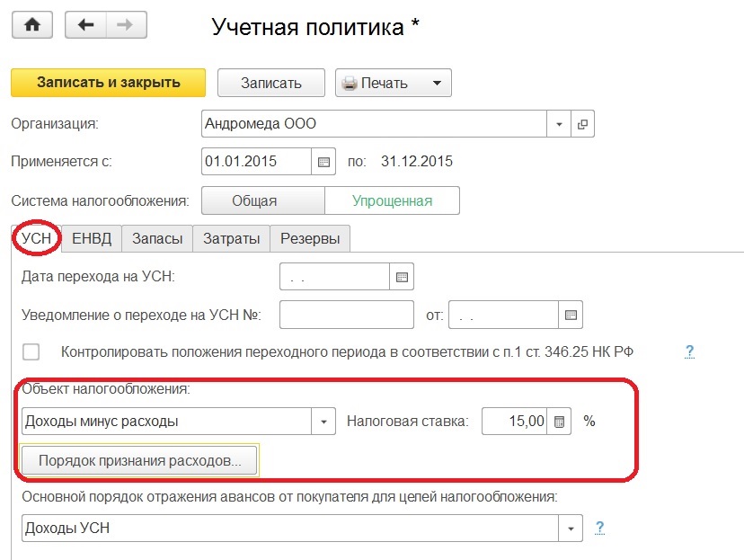The height and width of the screenshot is (560, 744).
Task: Select Упрощенная taxation system
Action: (392, 200)
